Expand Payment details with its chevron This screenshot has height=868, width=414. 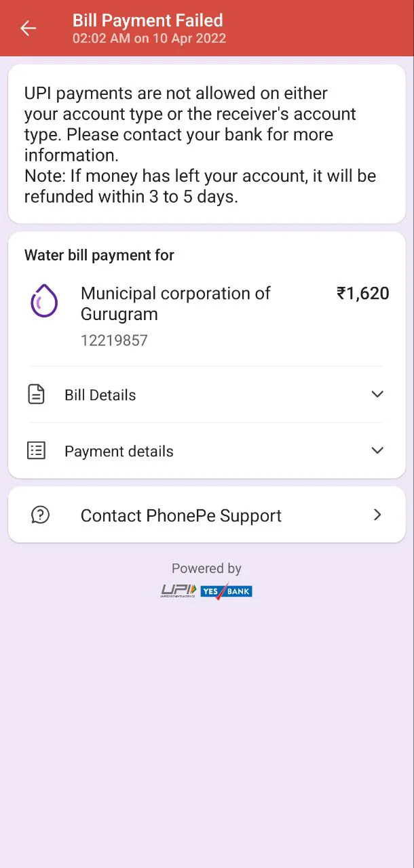pyautogui.click(x=377, y=451)
